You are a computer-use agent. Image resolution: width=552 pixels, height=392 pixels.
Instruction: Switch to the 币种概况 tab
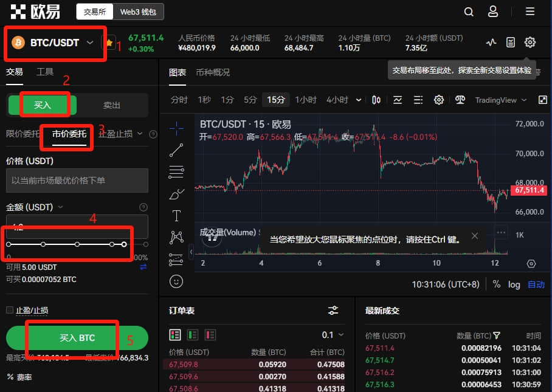[x=213, y=72]
